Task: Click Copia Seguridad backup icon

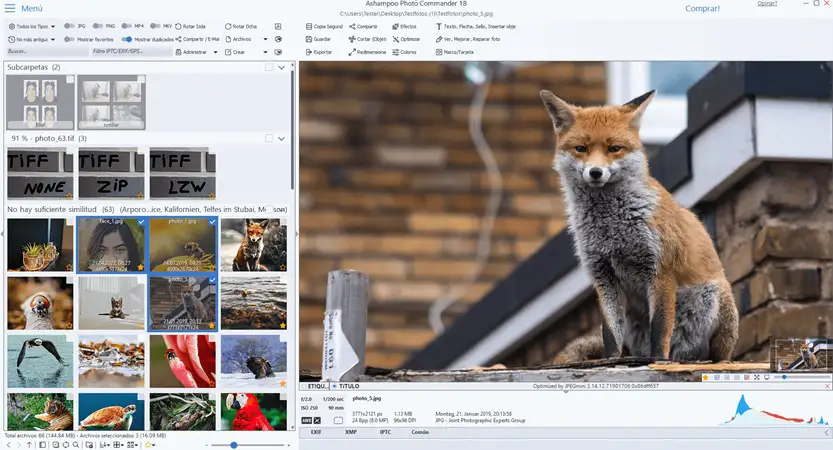Action: click(309, 26)
